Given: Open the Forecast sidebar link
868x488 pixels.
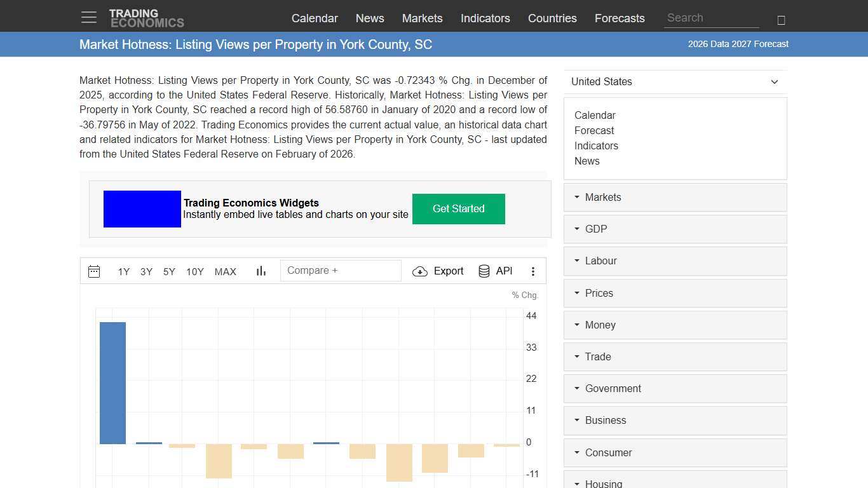Looking at the screenshot, I should [x=594, y=130].
